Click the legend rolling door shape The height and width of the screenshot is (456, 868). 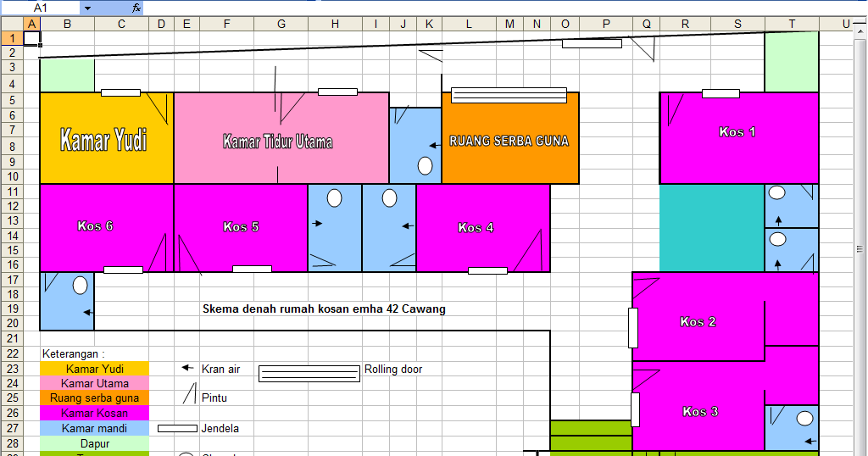pos(309,374)
